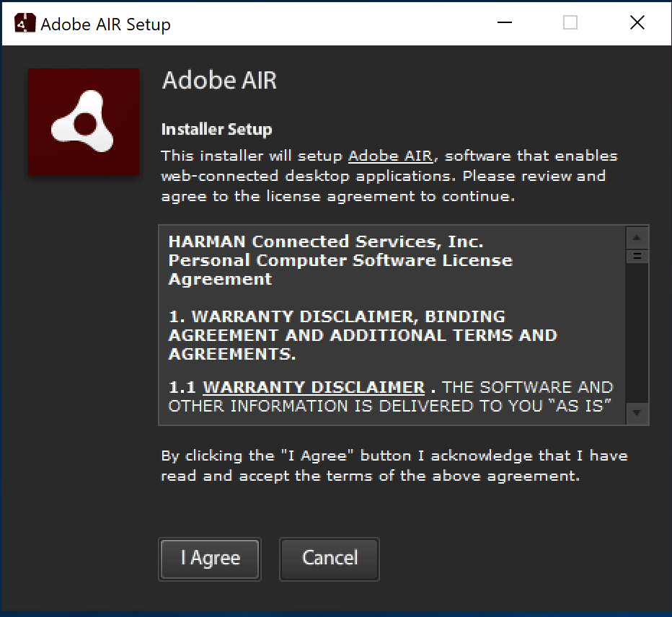Cancel the Adobe AIR installation
Image resolution: width=672 pixels, height=617 pixels.
(329, 559)
